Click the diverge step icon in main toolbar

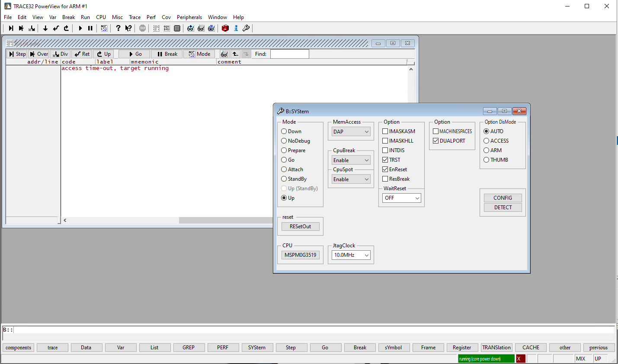pyautogui.click(x=32, y=28)
